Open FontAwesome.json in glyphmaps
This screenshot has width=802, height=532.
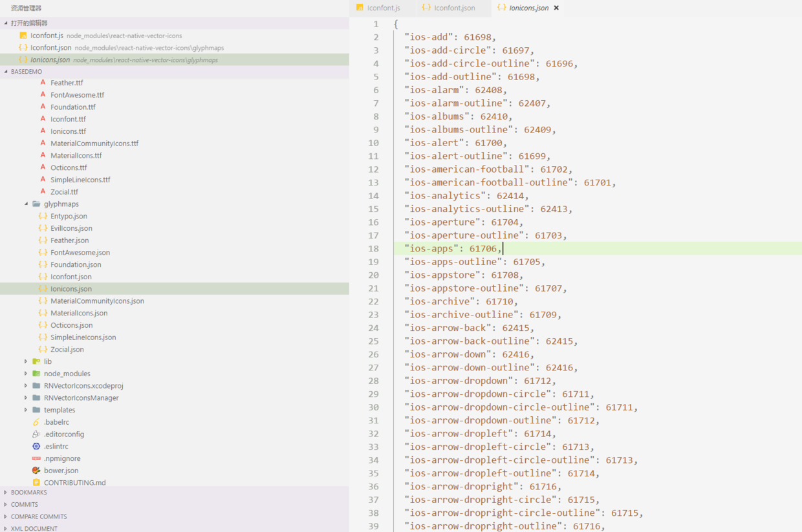(x=80, y=253)
